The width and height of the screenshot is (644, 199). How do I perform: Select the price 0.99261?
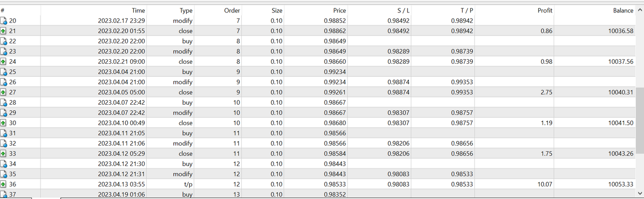(x=334, y=92)
